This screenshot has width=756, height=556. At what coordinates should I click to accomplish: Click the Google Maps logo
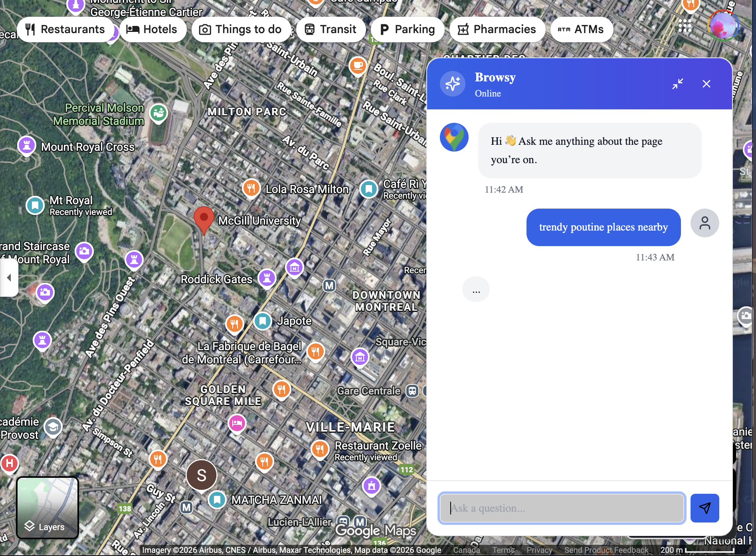(x=376, y=530)
